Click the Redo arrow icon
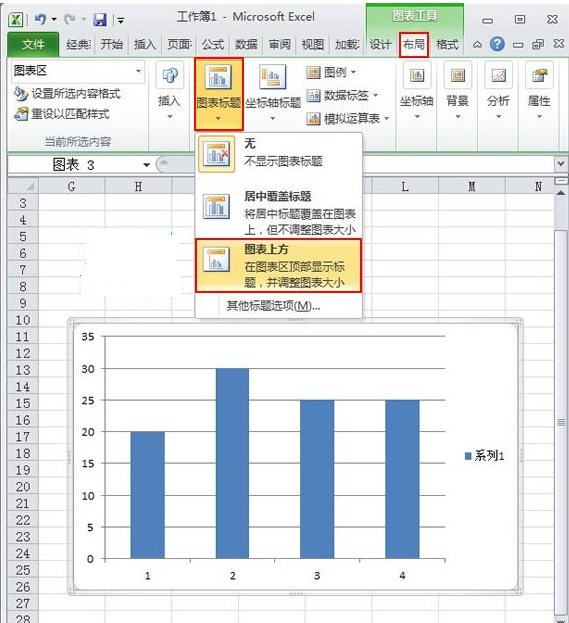This screenshot has width=569, height=623. [x=70, y=19]
